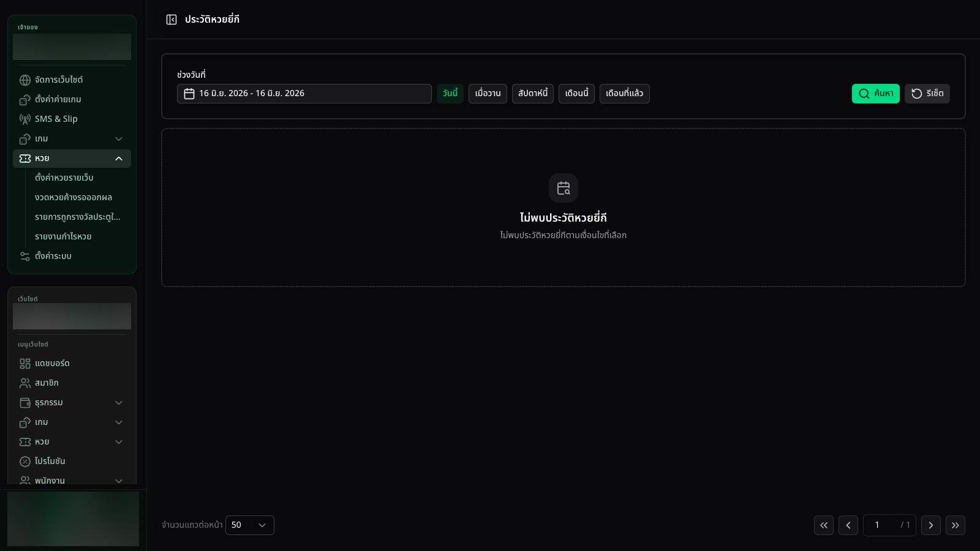Jump to the last page with double-right arrow

coord(956,525)
